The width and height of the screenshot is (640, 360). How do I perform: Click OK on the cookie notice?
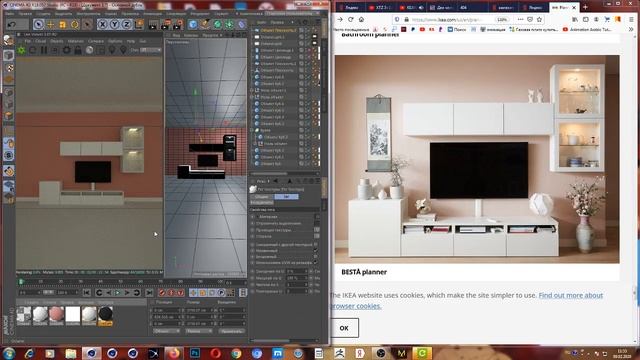tap(344, 328)
